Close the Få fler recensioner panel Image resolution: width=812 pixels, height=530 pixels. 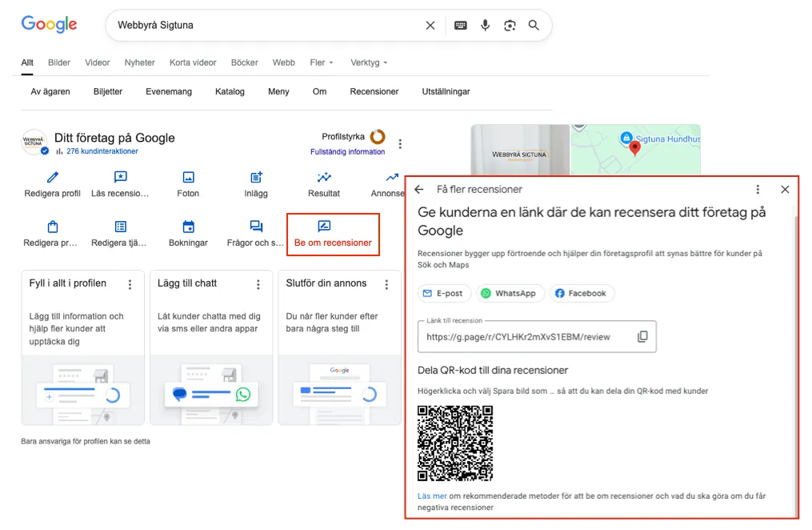pyautogui.click(x=785, y=190)
